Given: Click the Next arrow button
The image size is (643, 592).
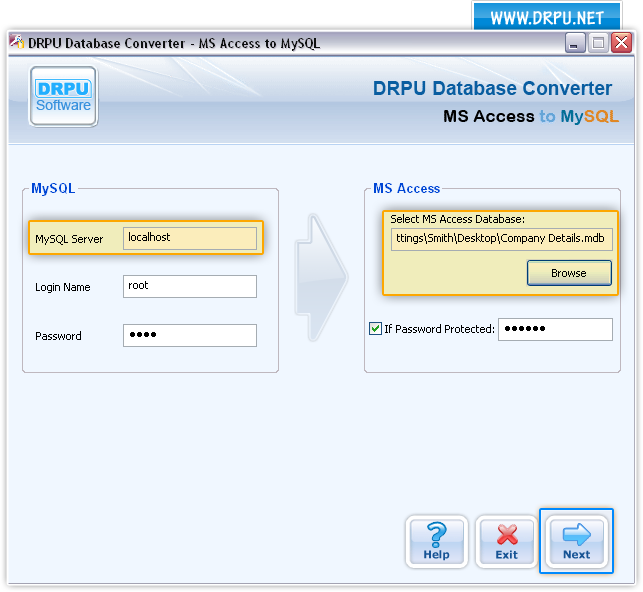Looking at the screenshot, I should [576, 542].
